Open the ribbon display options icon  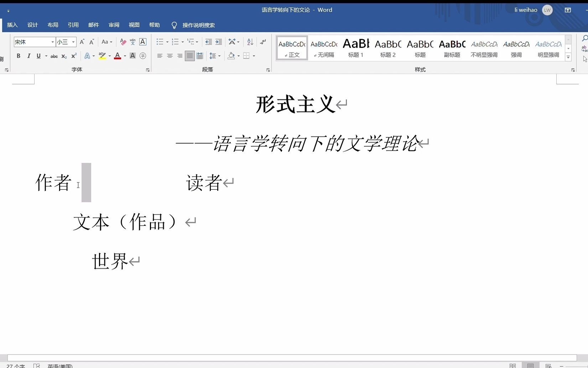pos(568,10)
